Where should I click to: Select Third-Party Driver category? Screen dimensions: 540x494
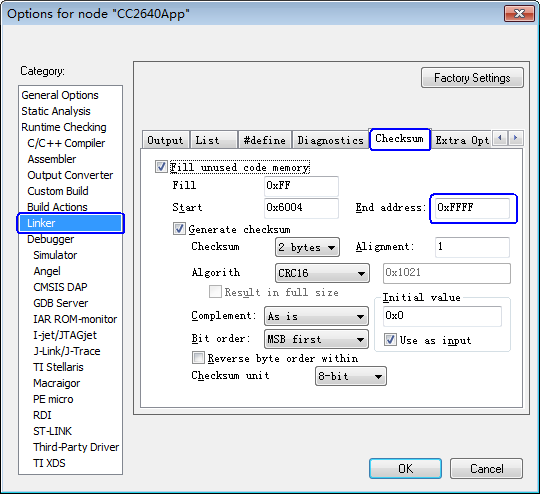pyautogui.click(x=76, y=447)
